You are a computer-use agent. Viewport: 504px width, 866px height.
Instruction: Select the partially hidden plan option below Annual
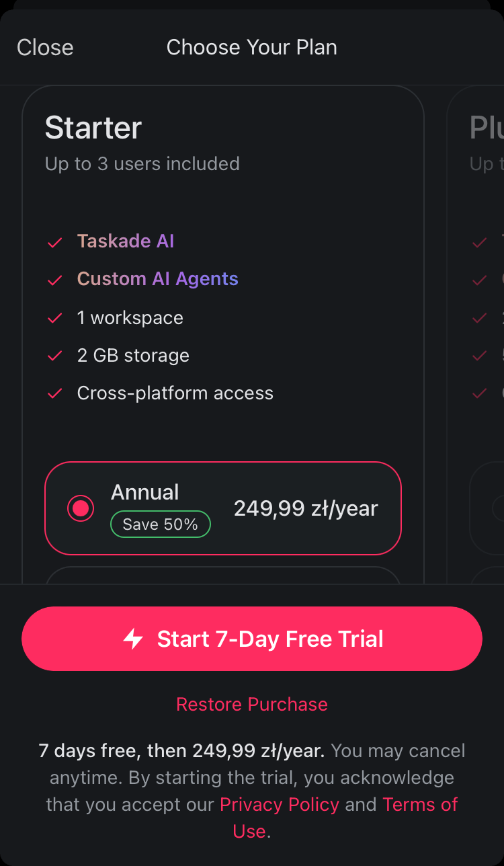coord(223,575)
